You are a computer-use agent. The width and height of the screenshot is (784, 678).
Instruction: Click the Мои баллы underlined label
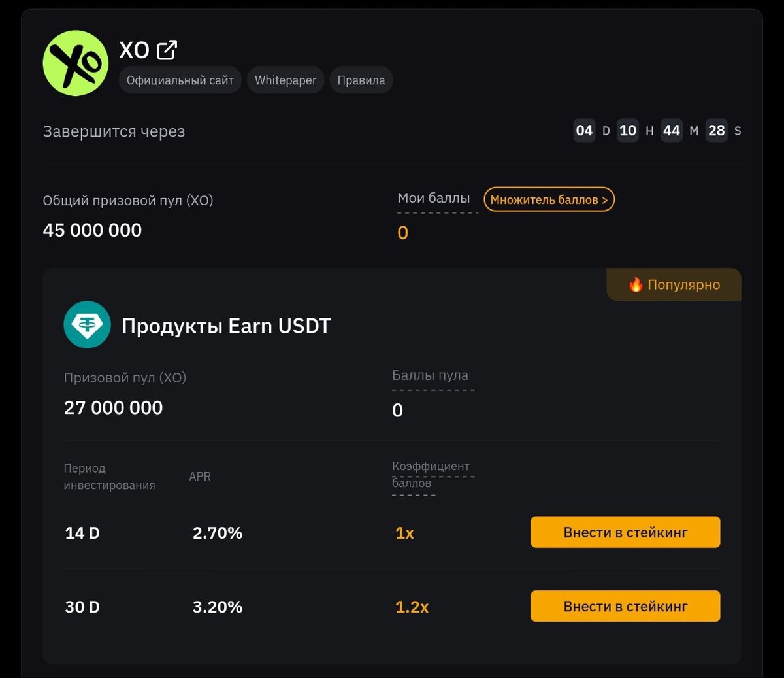coord(434,198)
